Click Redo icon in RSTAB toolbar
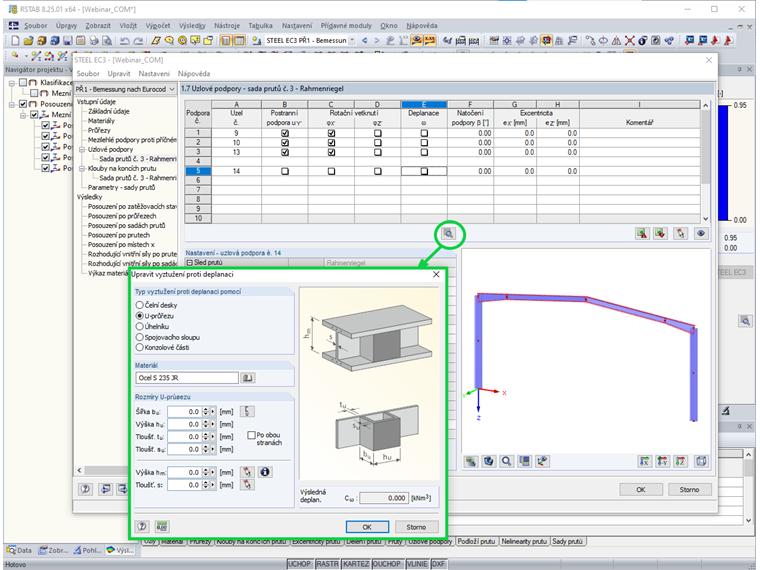760x570 pixels. point(138,41)
